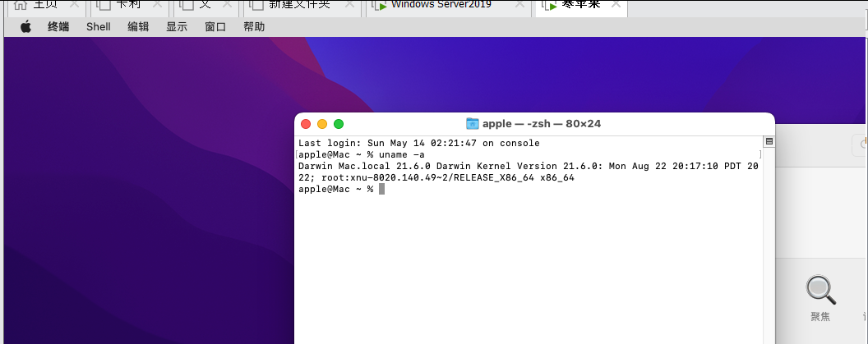Click the yellow minimize button of Terminal window
The height and width of the screenshot is (344, 868).
click(322, 124)
